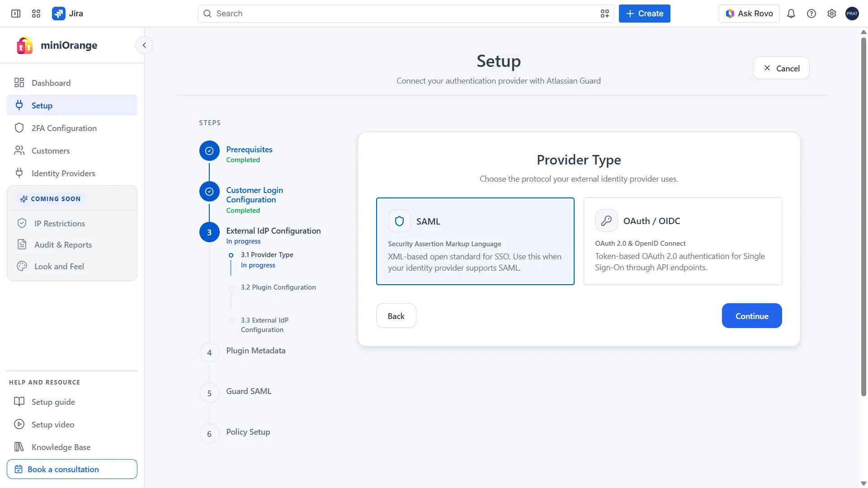868x488 pixels.
Task: Click the search magnifier icon
Action: pyautogui.click(x=207, y=14)
